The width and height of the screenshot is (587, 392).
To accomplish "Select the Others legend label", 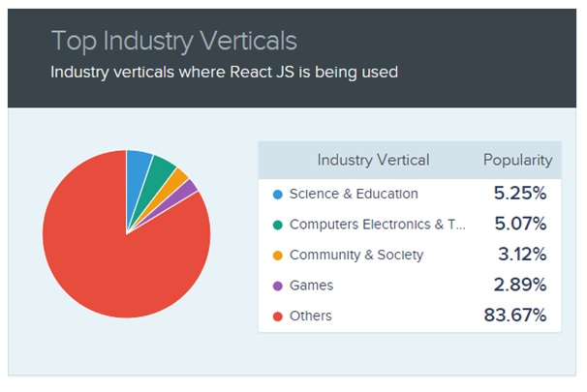I will point(311,316).
